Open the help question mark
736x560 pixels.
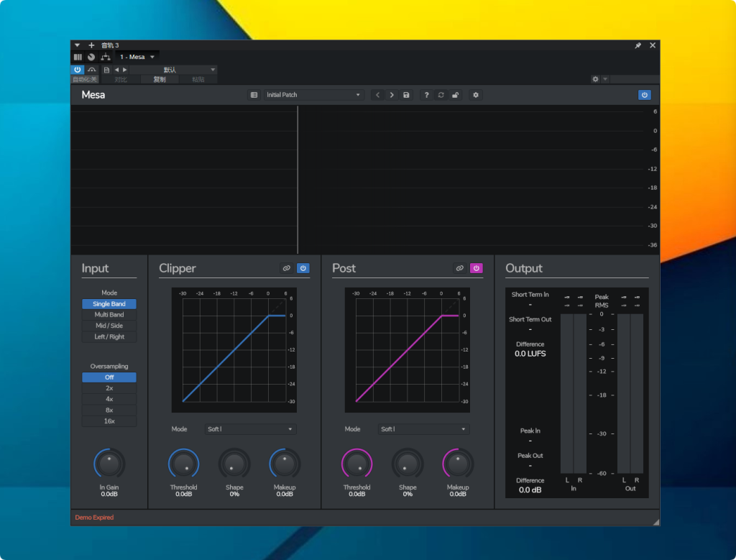coord(426,95)
